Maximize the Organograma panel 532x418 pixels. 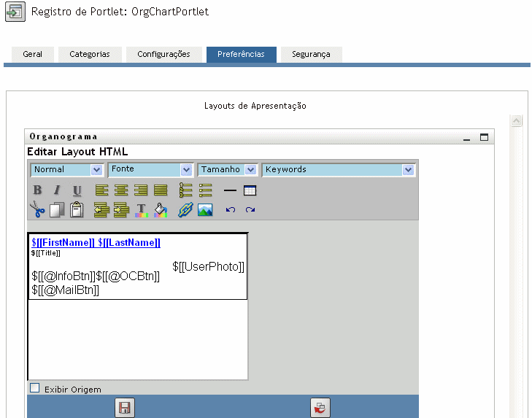click(x=484, y=137)
